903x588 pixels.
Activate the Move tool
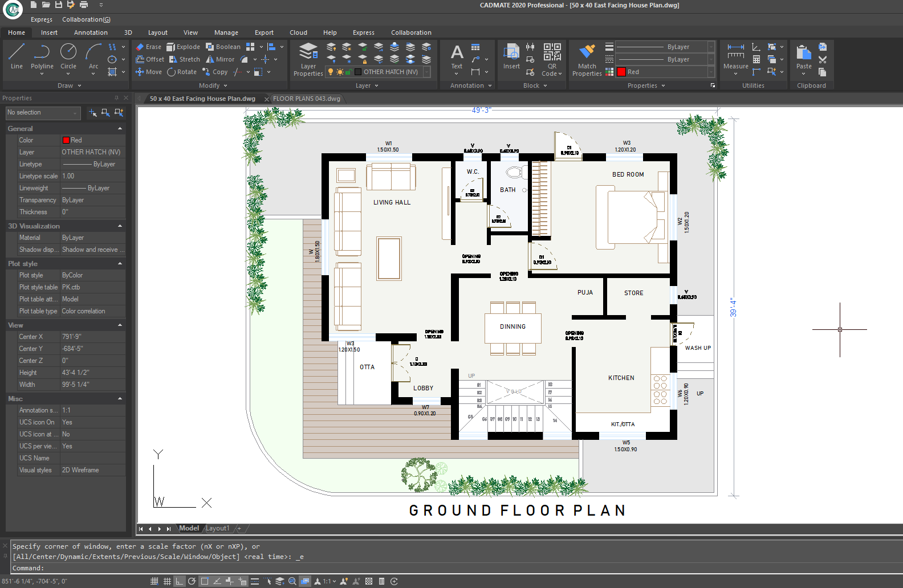pyautogui.click(x=148, y=72)
